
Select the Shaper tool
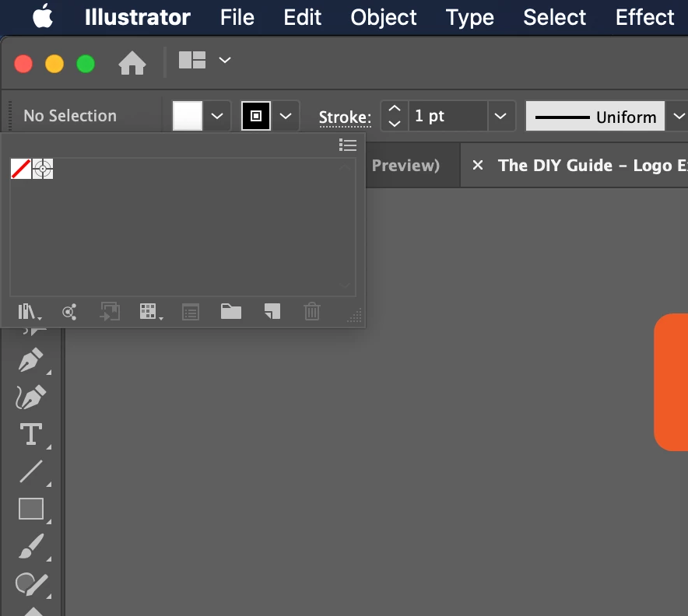click(x=30, y=584)
